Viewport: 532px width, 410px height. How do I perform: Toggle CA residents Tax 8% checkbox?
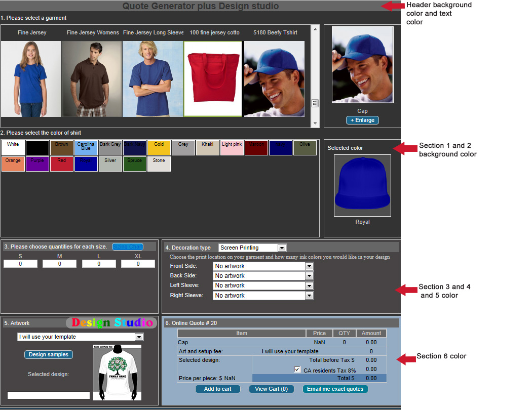click(x=297, y=370)
